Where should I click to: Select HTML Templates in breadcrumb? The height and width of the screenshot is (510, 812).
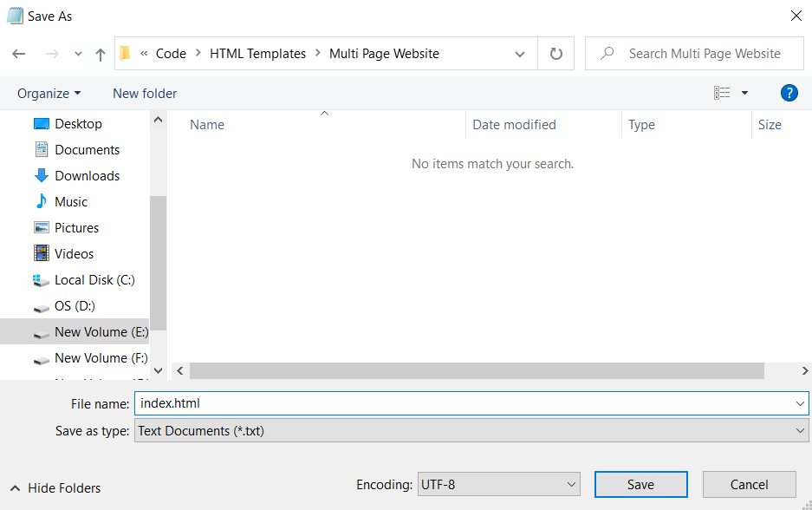(x=257, y=54)
